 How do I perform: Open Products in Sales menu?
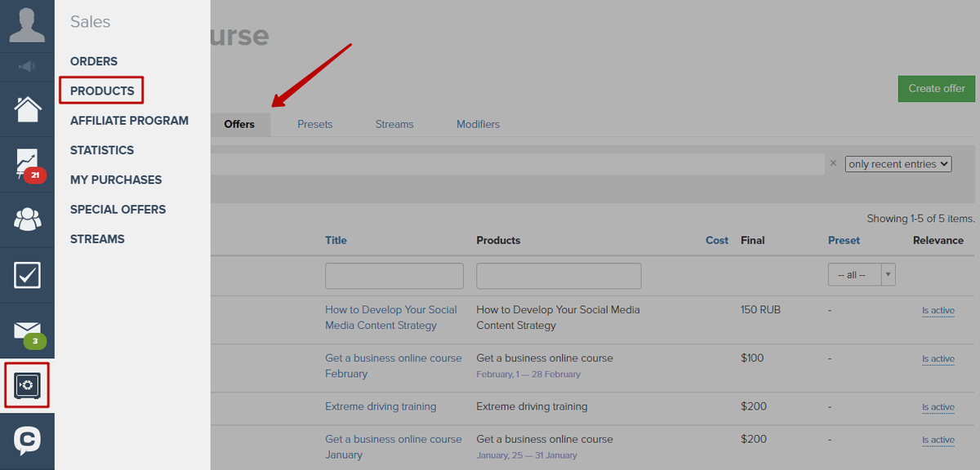coord(102,91)
